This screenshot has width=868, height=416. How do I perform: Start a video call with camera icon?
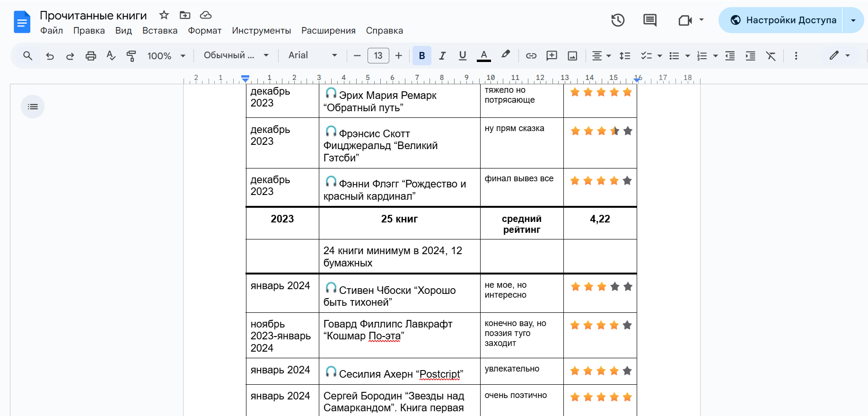tap(684, 20)
